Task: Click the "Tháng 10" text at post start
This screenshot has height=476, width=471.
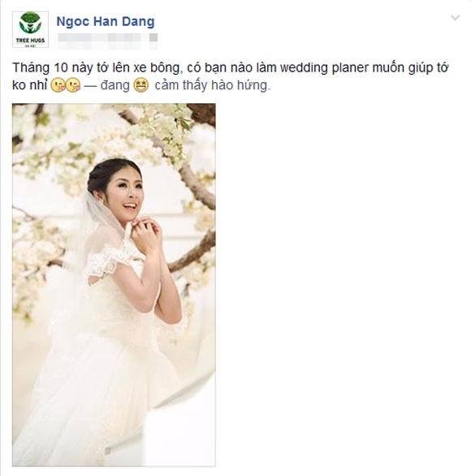Action: (x=40, y=67)
